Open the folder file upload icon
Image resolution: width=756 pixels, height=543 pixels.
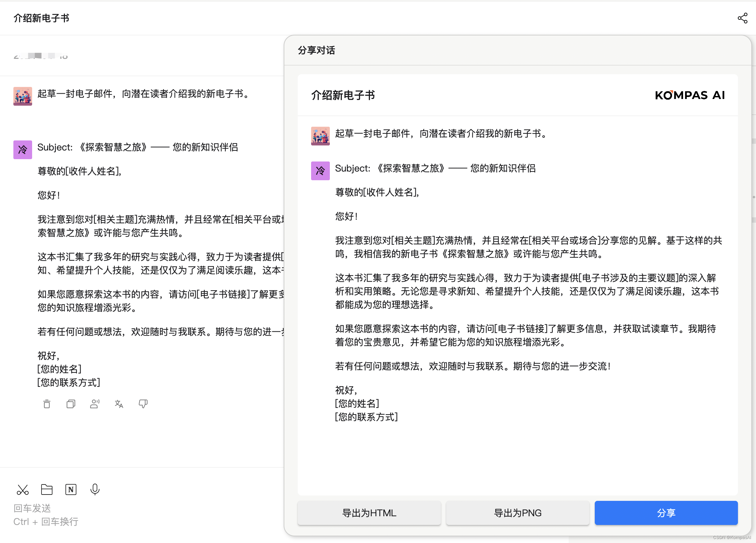(x=47, y=490)
